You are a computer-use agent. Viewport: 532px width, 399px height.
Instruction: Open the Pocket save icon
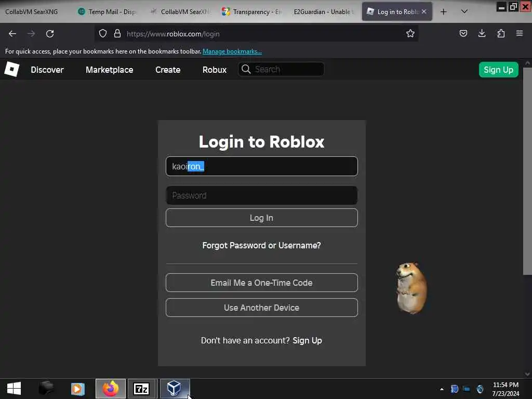(463, 33)
